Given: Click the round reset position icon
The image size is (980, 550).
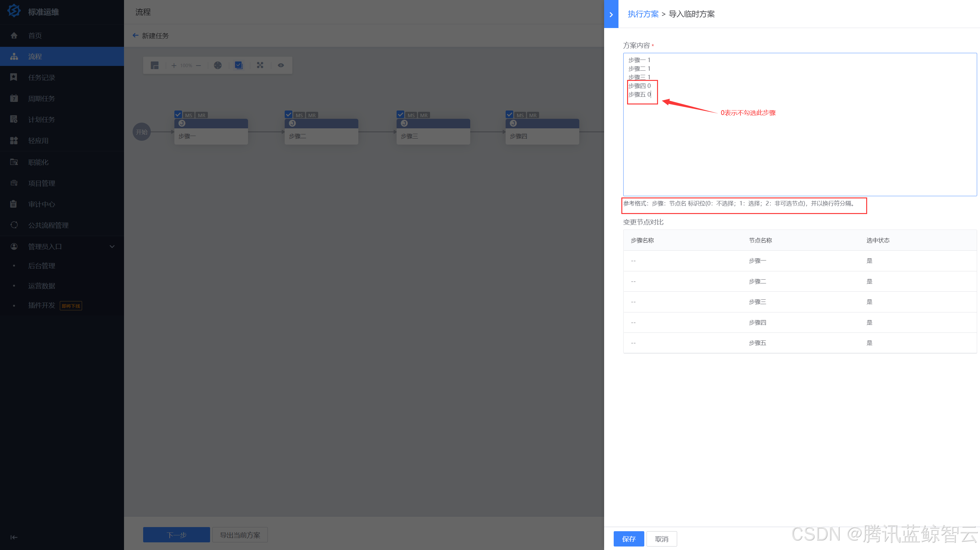Looking at the screenshot, I should pos(218,65).
